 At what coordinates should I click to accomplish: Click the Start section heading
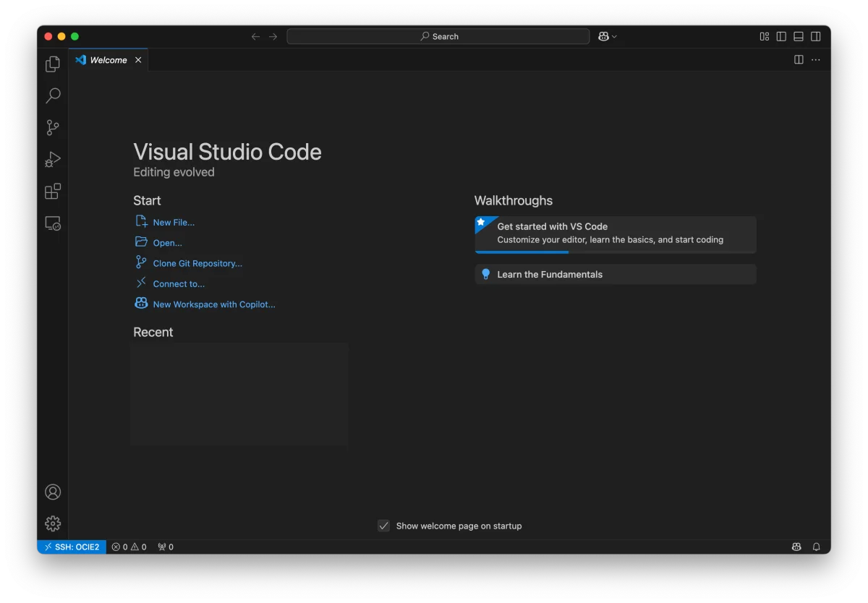147,200
